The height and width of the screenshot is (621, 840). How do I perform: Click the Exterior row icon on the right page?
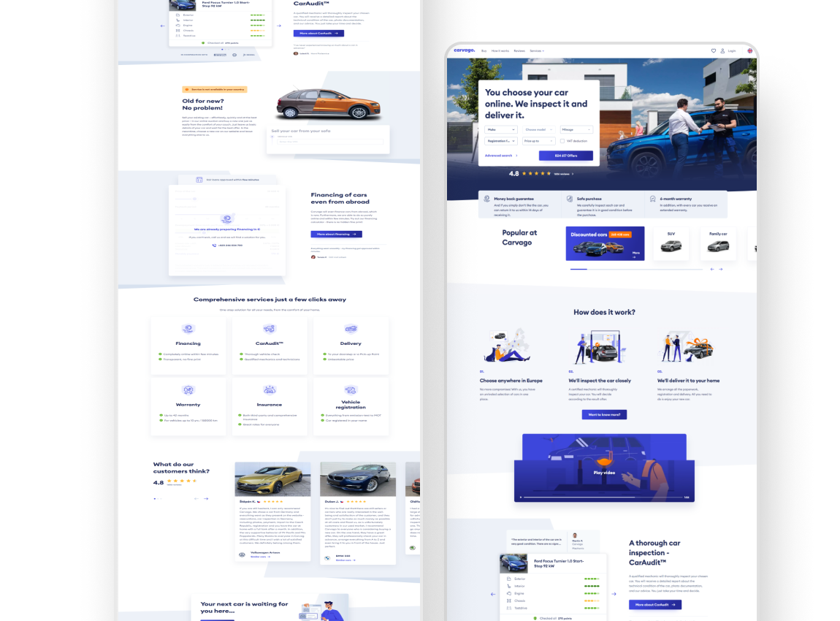(508, 579)
